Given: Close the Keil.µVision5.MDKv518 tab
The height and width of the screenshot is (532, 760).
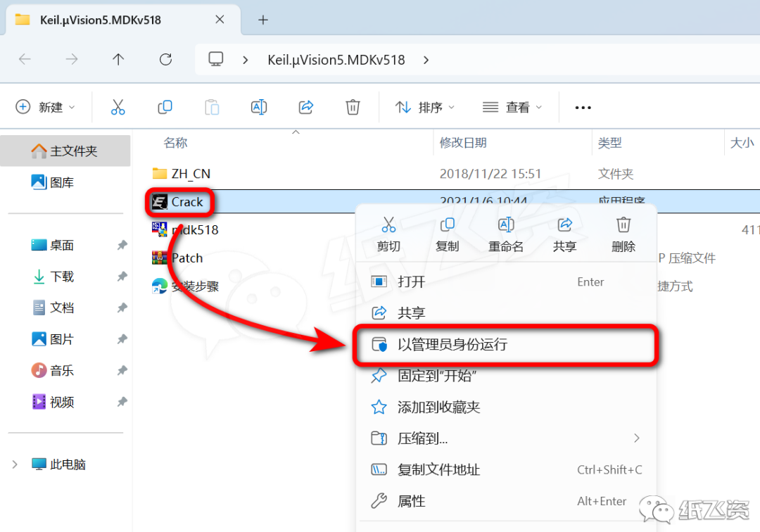Looking at the screenshot, I should click(x=220, y=20).
